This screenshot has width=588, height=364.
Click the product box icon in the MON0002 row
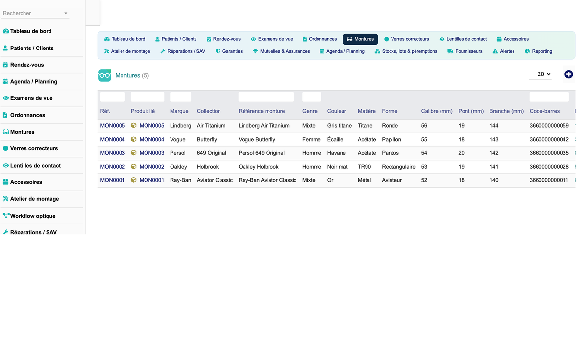click(x=134, y=167)
